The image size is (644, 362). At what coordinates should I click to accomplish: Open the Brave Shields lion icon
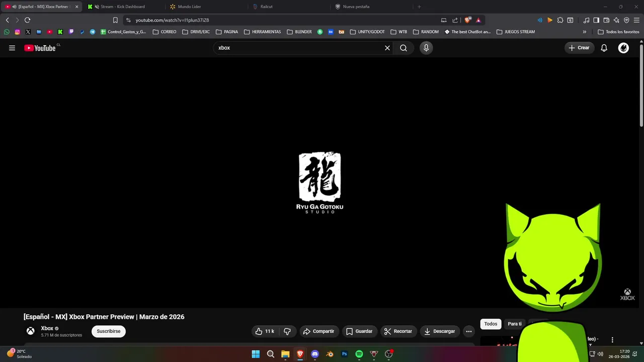[x=468, y=20]
